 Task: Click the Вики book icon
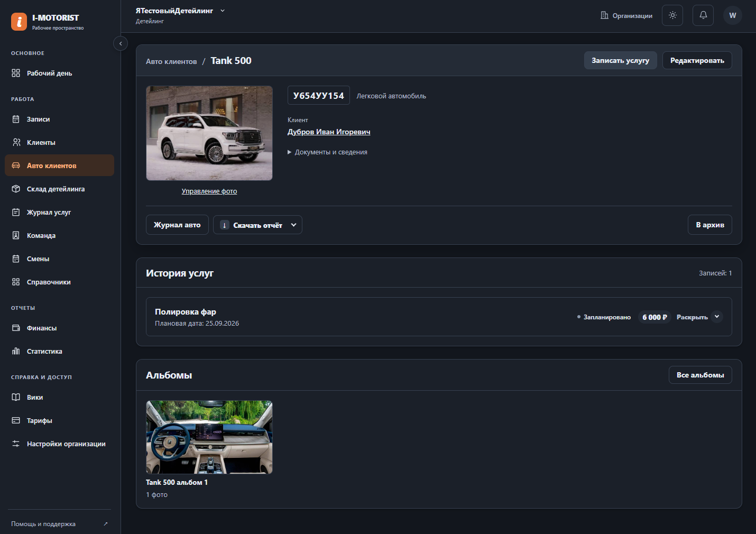tap(16, 397)
